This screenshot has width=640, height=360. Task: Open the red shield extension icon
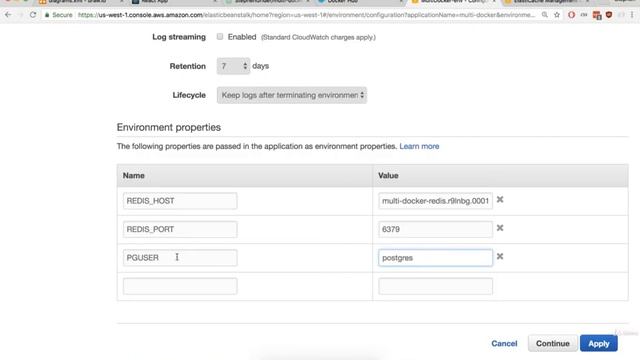[x=609, y=15]
